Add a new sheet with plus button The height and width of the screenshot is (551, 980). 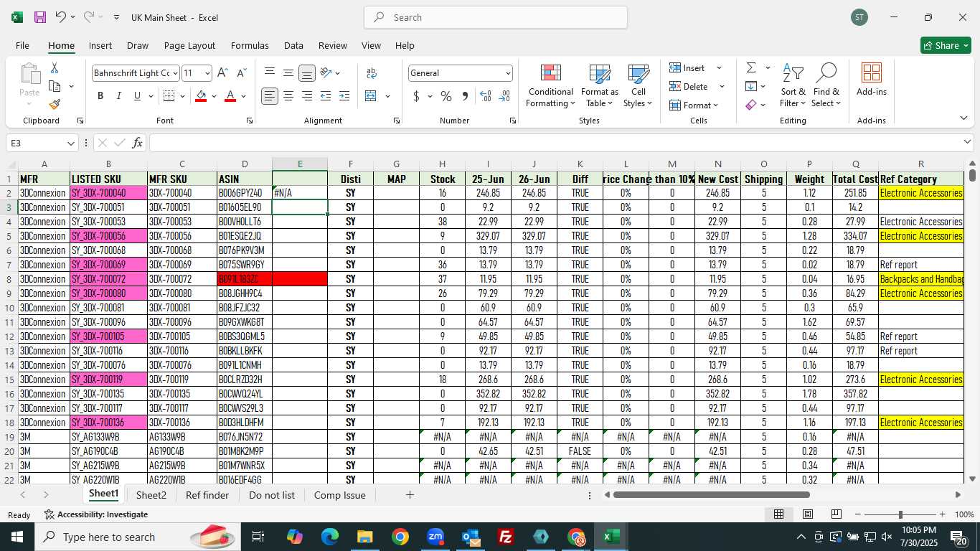click(410, 495)
